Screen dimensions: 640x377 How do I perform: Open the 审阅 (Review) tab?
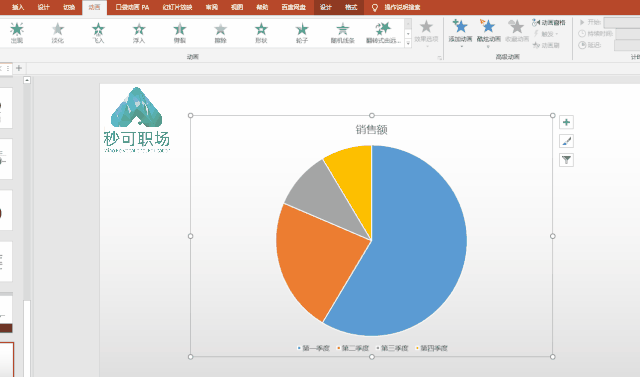[211, 7]
